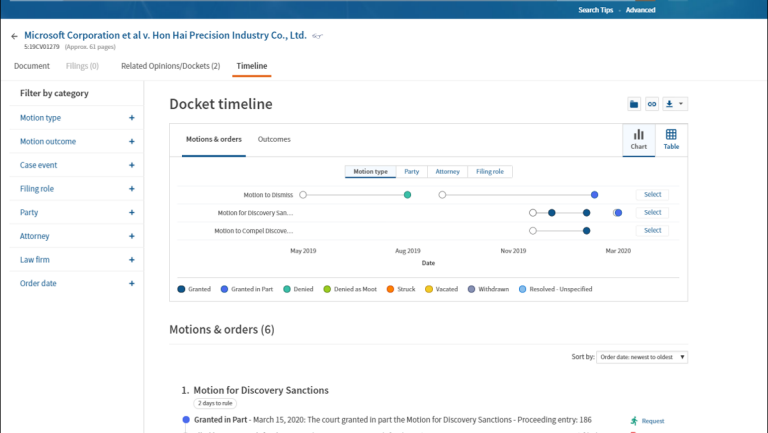
Task: Click the Request runner icon
Action: tap(633, 421)
